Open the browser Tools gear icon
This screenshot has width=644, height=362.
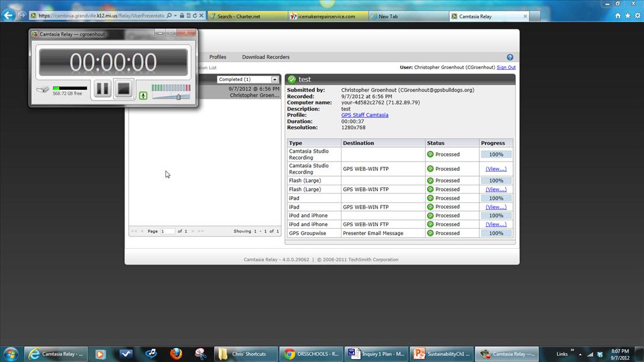[638, 16]
